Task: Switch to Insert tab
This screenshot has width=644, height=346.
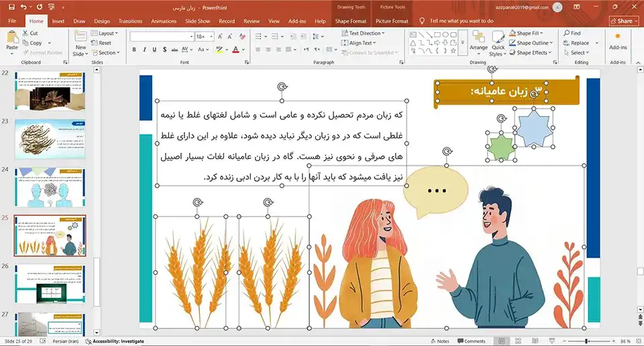Action: click(x=58, y=21)
